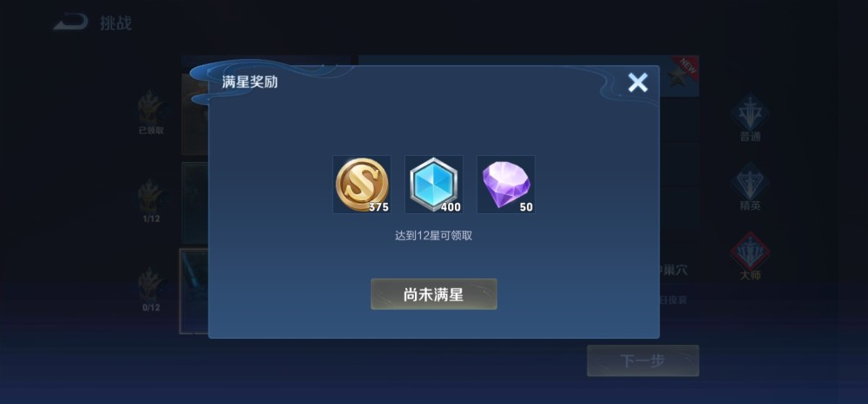This screenshot has height=404, width=868.
Task: Select the 普通 difficulty icon
Action: point(750,118)
